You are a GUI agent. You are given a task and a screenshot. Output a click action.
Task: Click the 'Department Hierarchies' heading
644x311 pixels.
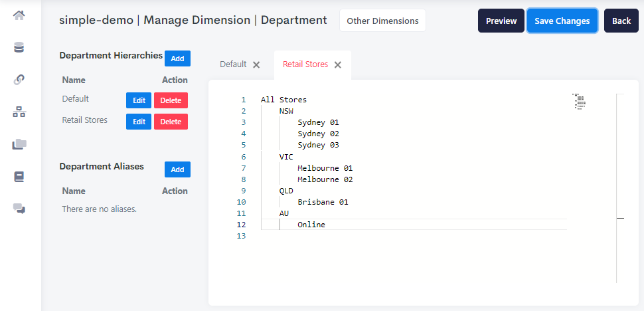click(111, 55)
